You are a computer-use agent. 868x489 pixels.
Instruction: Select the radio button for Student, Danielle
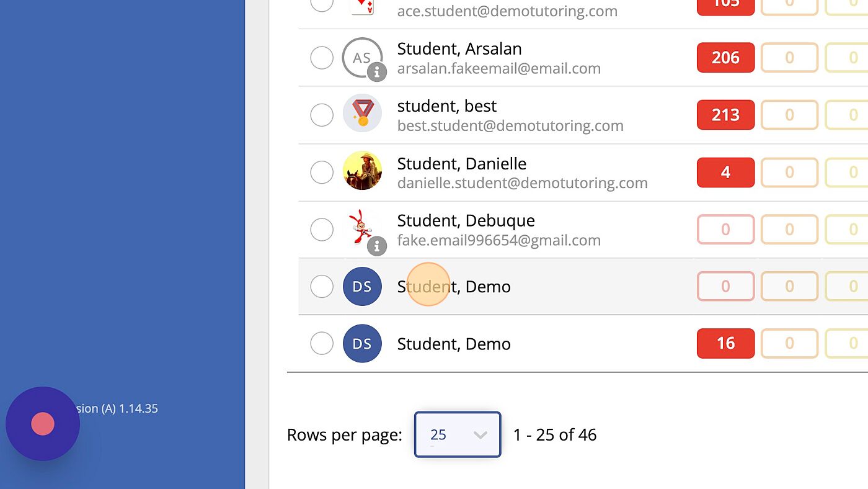pos(322,172)
